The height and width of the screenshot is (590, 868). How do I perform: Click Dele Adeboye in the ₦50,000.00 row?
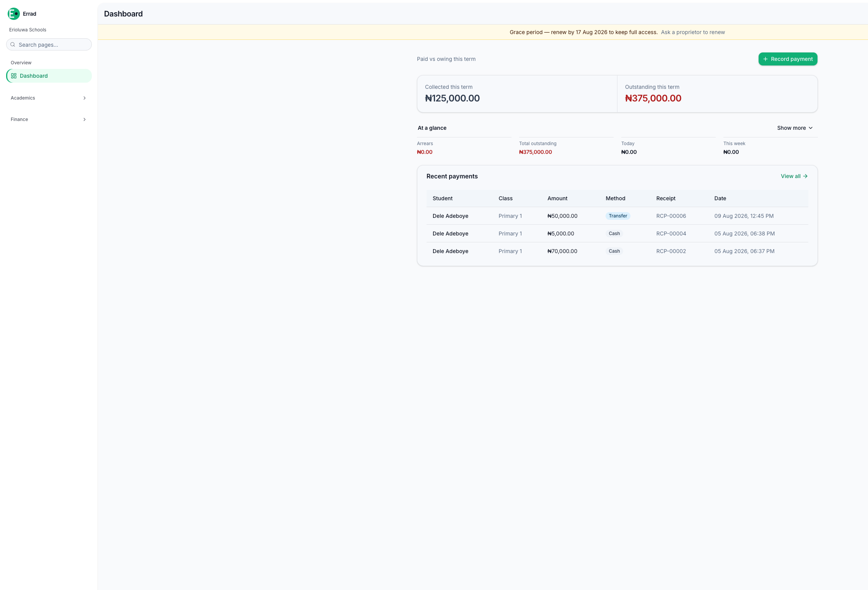[x=450, y=216]
